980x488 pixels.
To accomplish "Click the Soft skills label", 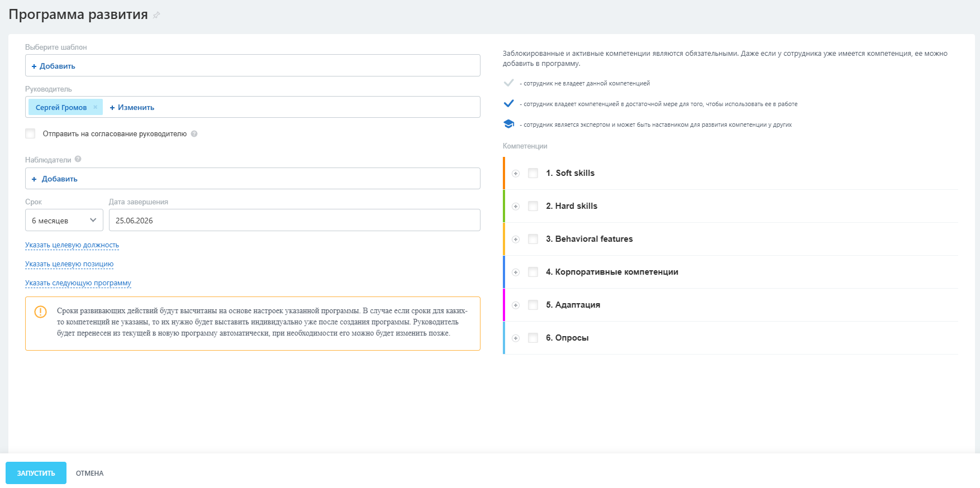I will click(x=570, y=173).
